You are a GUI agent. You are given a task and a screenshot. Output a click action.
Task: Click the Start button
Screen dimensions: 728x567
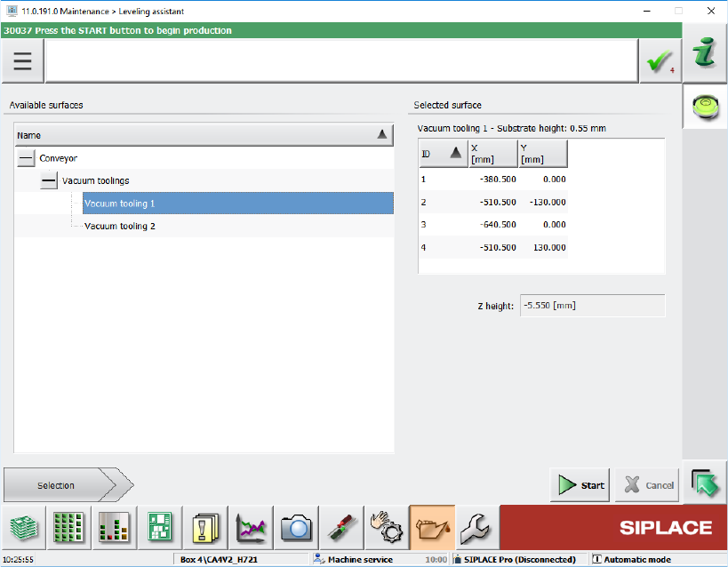[x=580, y=485]
